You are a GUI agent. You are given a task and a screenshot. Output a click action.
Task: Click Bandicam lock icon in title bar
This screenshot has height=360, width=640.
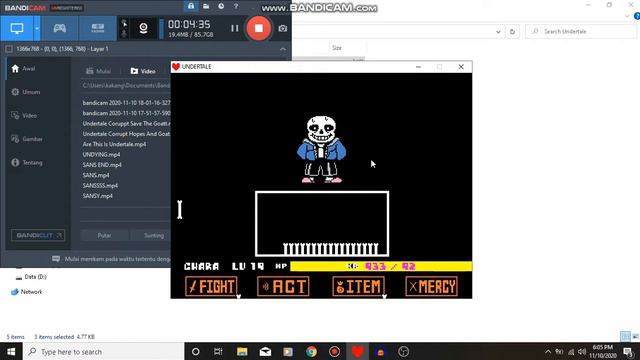click(191, 6)
